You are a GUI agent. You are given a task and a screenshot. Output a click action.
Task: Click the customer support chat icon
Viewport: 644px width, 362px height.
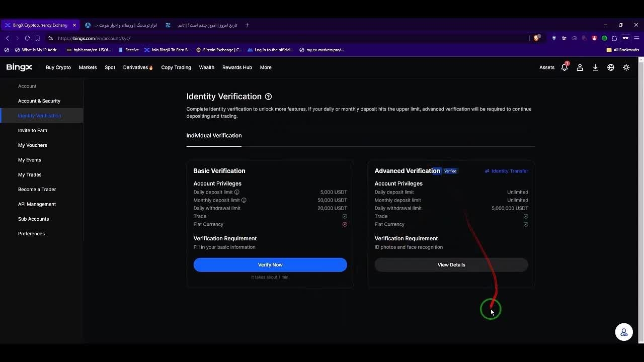(624, 332)
